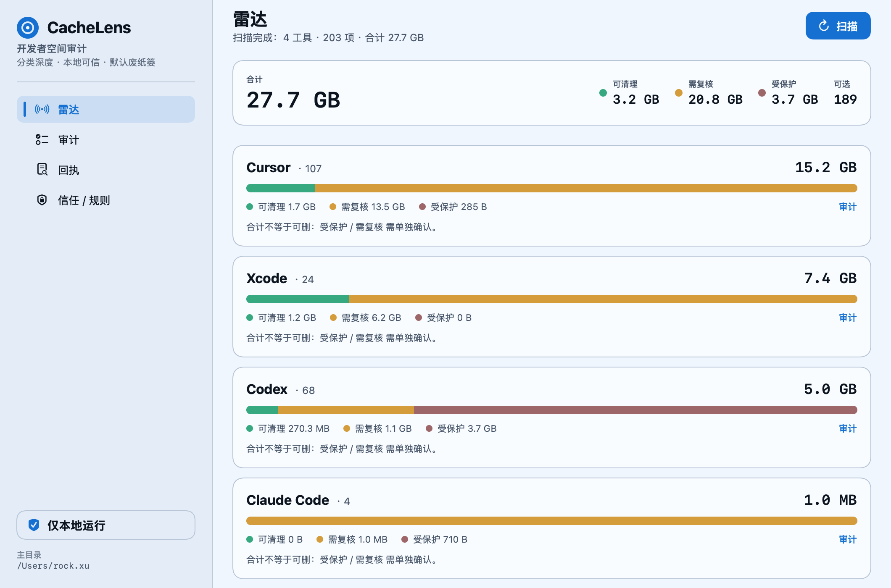Screen dimensions: 891x588
Task: Open 审计 link for Cursor
Action: click(848, 207)
